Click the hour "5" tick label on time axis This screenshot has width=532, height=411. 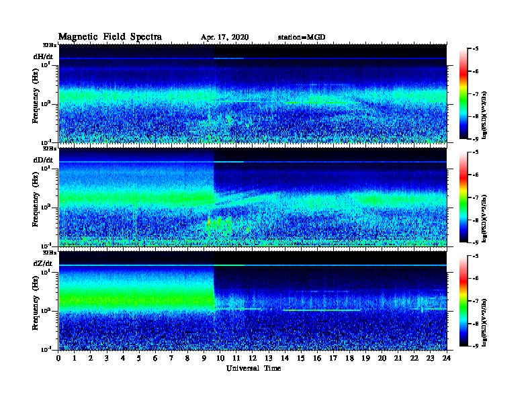pyautogui.click(x=139, y=358)
